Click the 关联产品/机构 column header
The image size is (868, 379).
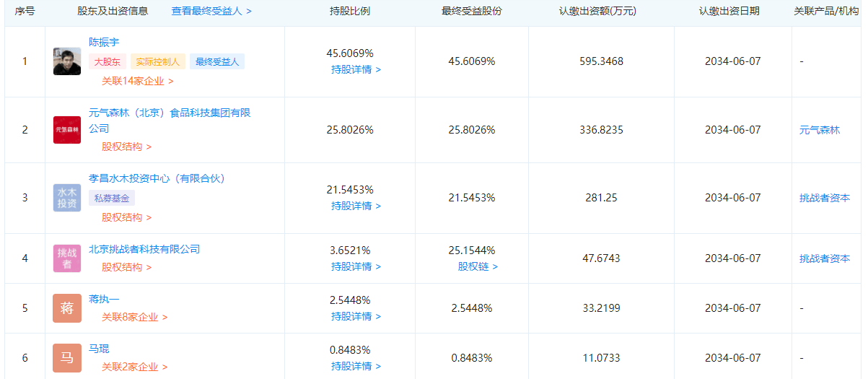tap(826, 12)
